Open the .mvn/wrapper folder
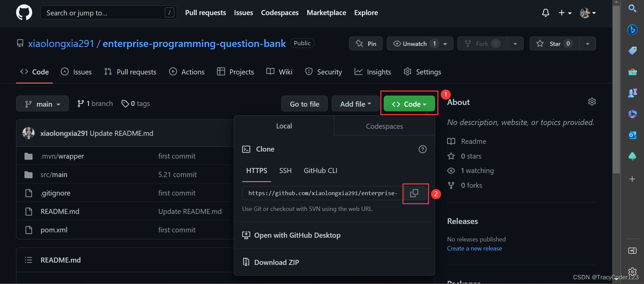This screenshot has width=644, height=284. pyautogui.click(x=62, y=156)
